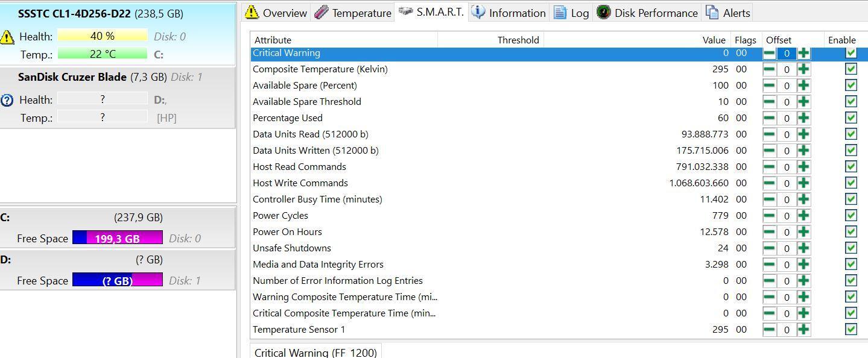Select the SanDisk Cruzer Blade disk
This screenshot has width=868, height=358.
pyautogui.click(x=118, y=98)
